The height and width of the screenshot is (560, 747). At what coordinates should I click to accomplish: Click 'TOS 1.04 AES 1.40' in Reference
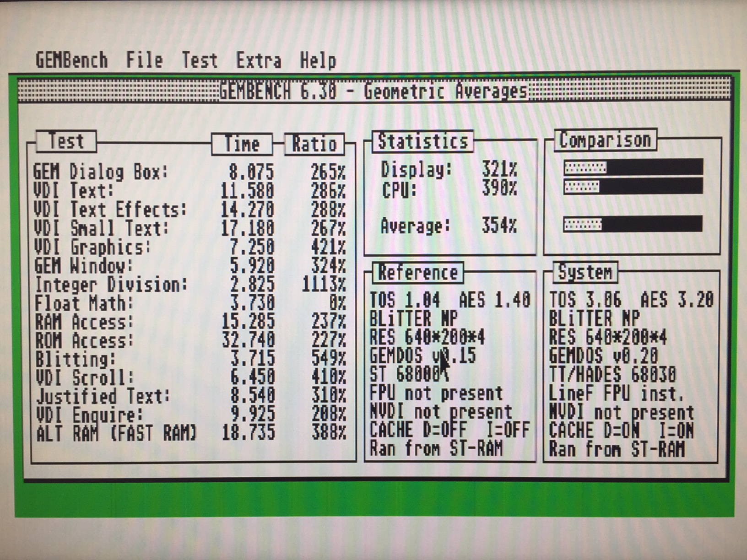pos(450,300)
